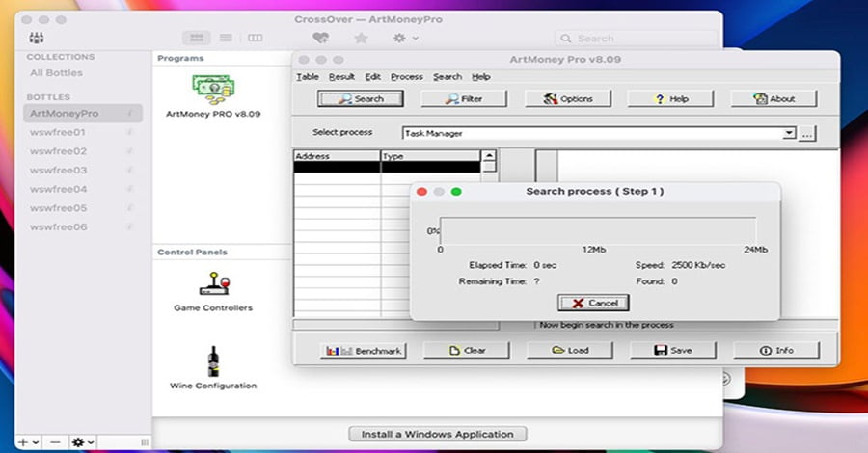
Task: Click the ellipsis button beside process list
Action: [x=807, y=133]
